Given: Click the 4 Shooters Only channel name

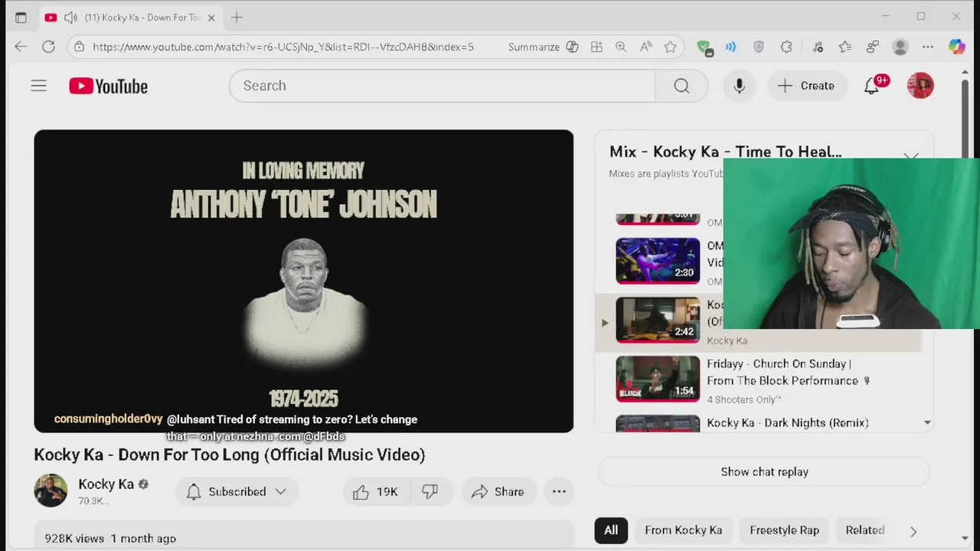Looking at the screenshot, I should 743,399.
